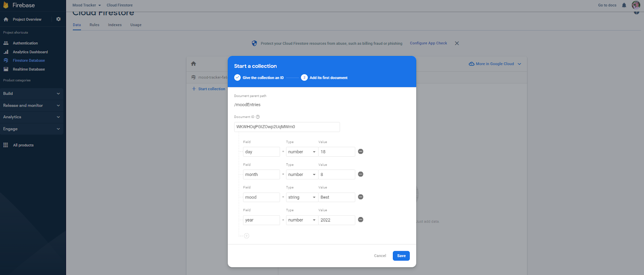Expand the Release and monitor section
Screen dimensions: 644x275
coord(31,105)
